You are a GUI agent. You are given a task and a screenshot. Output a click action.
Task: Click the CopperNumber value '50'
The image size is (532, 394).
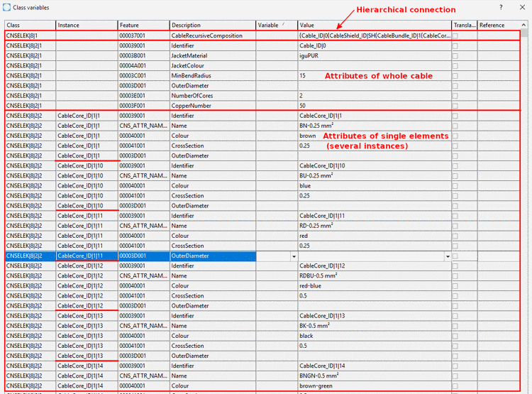click(375, 106)
